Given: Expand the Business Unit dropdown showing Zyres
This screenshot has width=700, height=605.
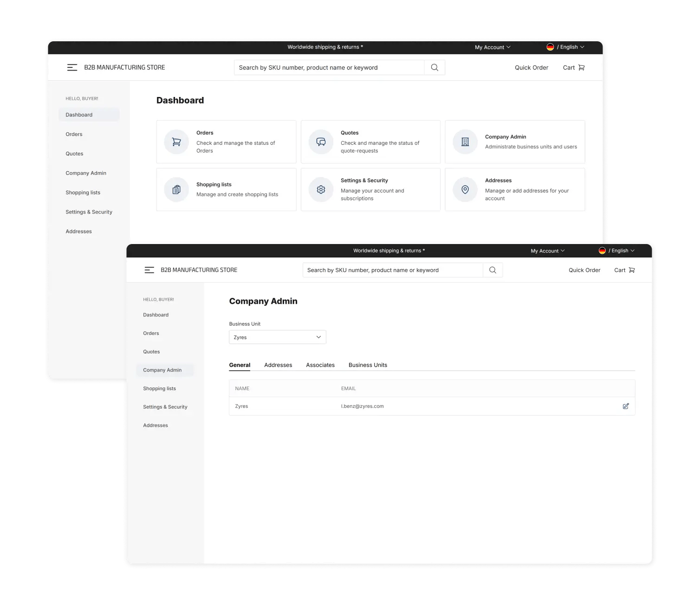Looking at the screenshot, I should [x=277, y=337].
